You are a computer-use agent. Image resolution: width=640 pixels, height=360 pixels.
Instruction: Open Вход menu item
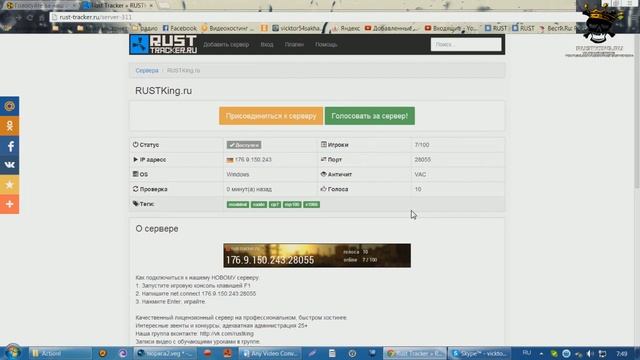[267, 44]
